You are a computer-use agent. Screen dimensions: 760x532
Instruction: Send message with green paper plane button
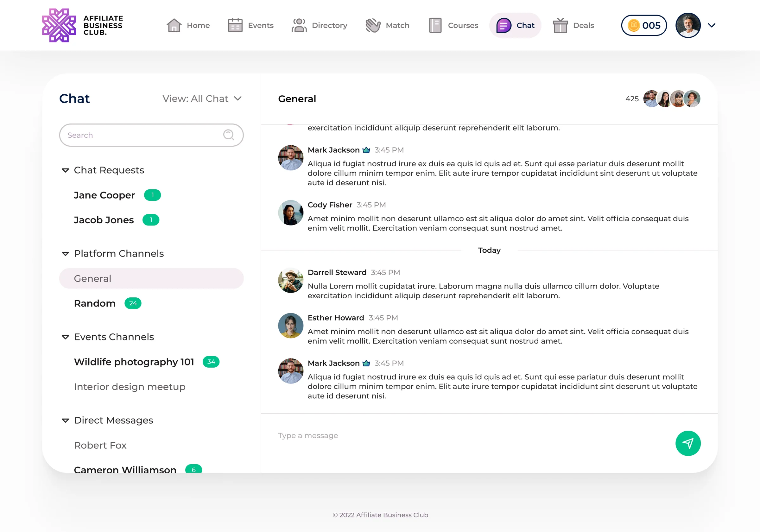687,443
